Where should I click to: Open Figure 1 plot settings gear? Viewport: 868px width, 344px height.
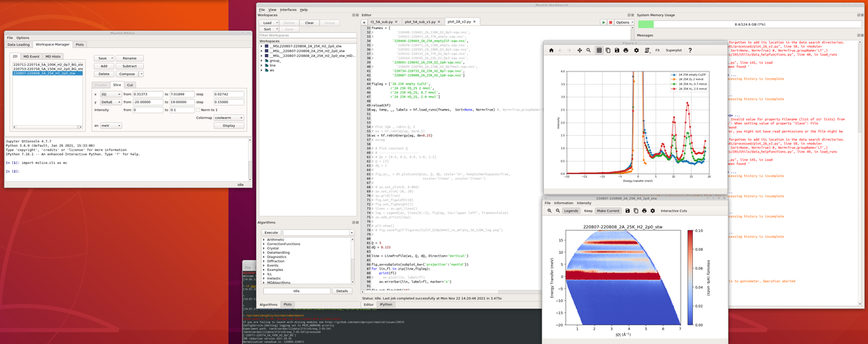point(637,51)
